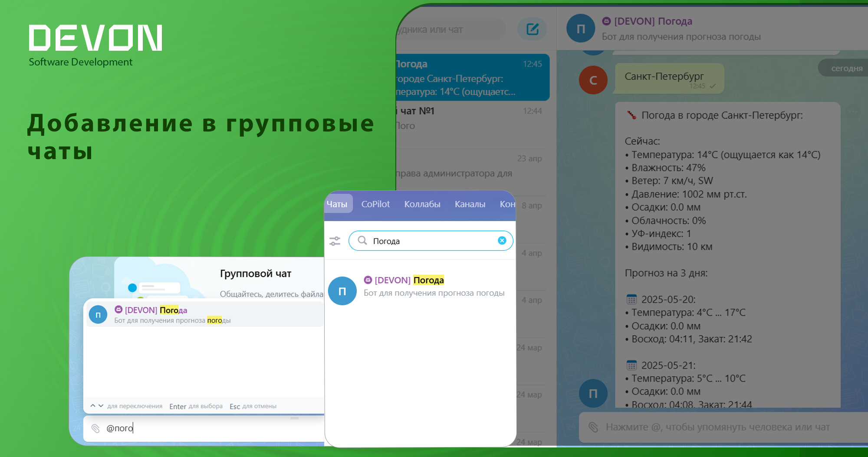Clear the 'Погода' search with the X icon
This screenshot has height=457, width=868.
tap(502, 241)
